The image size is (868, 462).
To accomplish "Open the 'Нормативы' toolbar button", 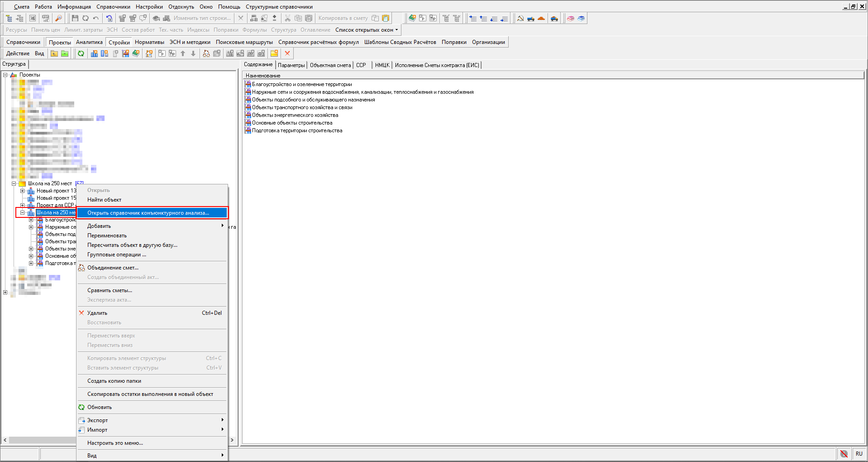I will pyautogui.click(x=149, y=42).
